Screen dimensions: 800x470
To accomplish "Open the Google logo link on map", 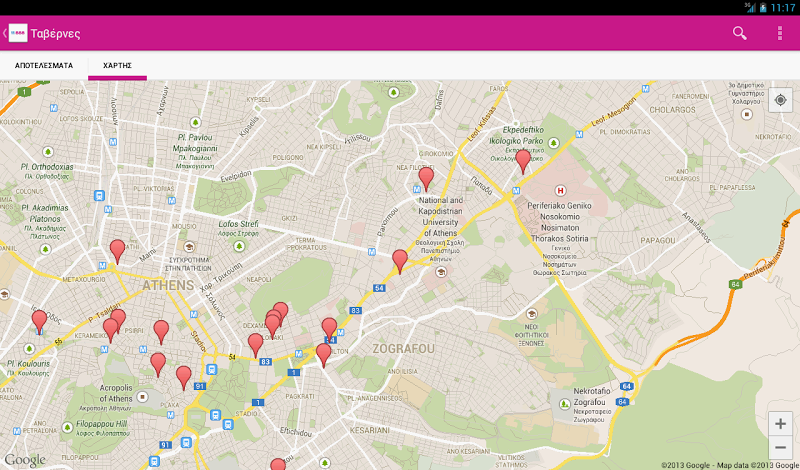I will click(25, 460).
